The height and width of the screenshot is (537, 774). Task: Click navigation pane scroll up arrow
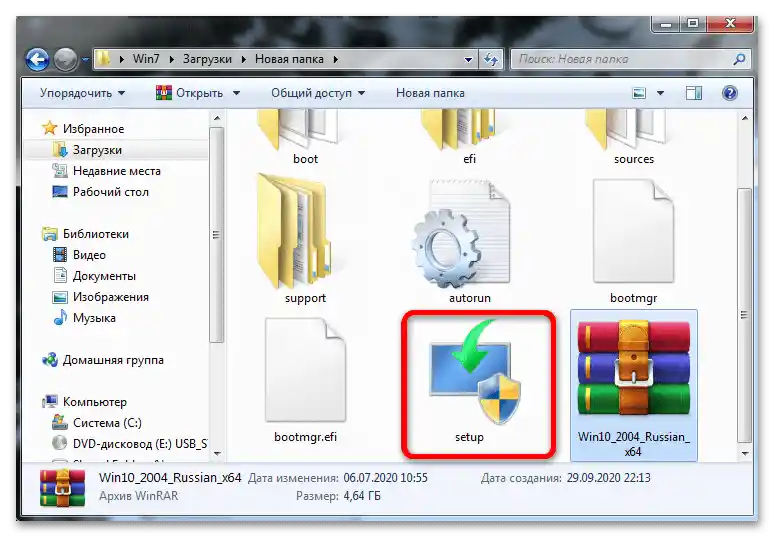click(x=217, y=118)
